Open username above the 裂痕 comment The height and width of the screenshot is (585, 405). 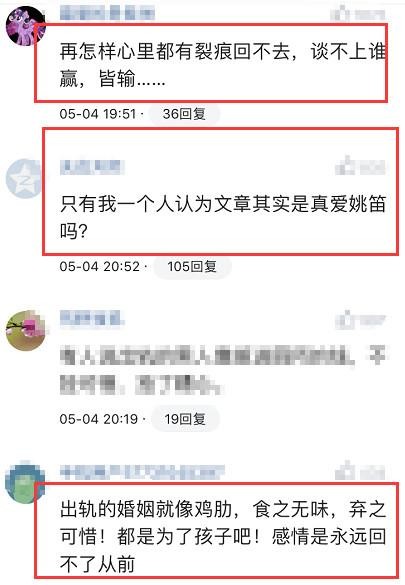[107, 14]
